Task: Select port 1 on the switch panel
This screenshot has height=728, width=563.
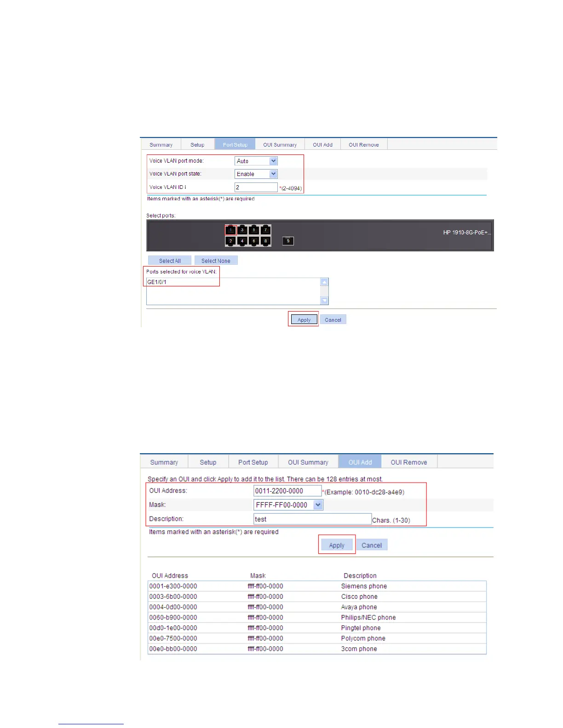Action: pyautogui.click(x=231, y=230)
